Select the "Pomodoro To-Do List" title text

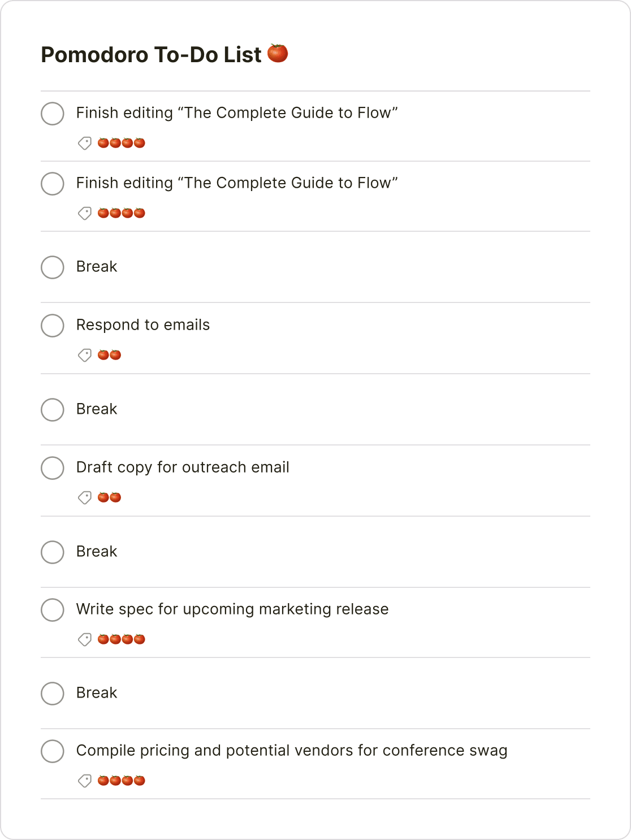pos(151,54)
